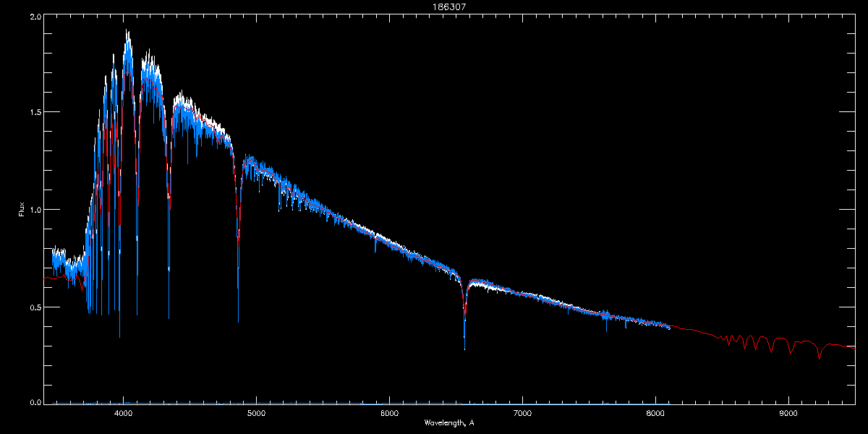The image size is (868, 434).
Task: Click the 2.0 y-axis tick label
Action: pyautogui.click(x=34, y=16)
